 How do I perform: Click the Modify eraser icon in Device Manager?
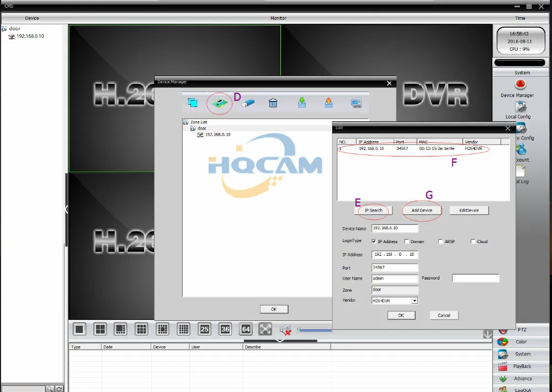pyautogui.click(x=248, y=103)
